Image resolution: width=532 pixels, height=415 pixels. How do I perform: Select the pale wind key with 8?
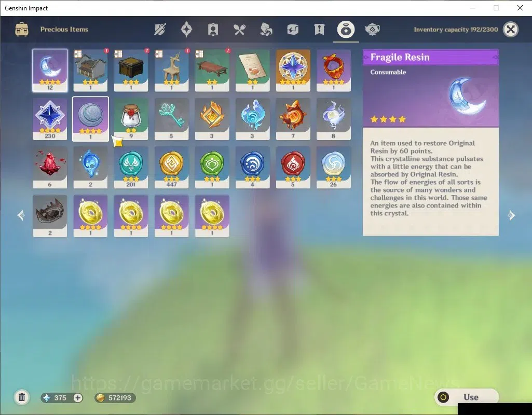334,119
